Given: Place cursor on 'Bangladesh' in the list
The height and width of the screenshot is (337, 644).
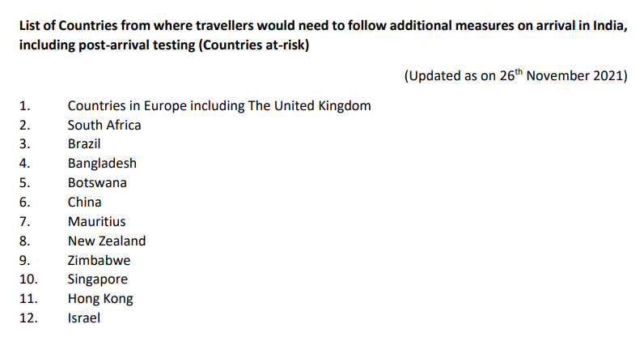Looking at the screenshot, I should click(x=102, y=164).
